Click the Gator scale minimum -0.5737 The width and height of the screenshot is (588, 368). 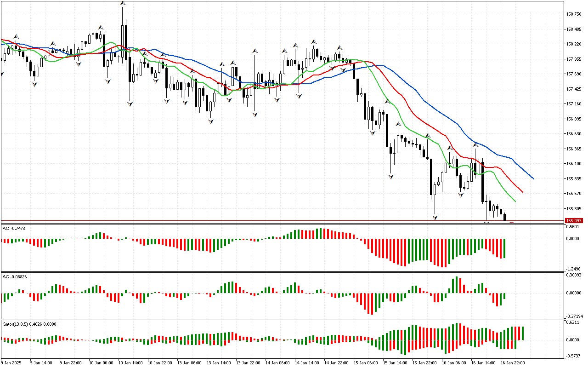tap(573, 356)
